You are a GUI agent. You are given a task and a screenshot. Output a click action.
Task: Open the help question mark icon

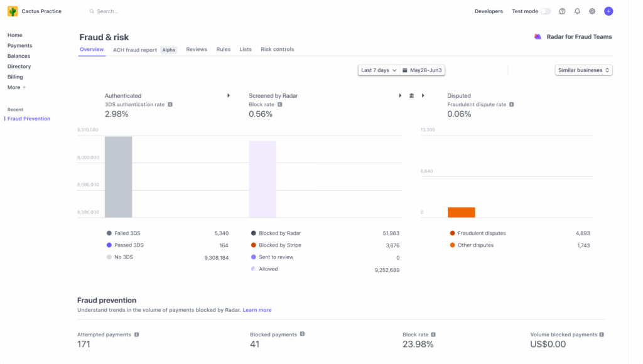point(562,11)
